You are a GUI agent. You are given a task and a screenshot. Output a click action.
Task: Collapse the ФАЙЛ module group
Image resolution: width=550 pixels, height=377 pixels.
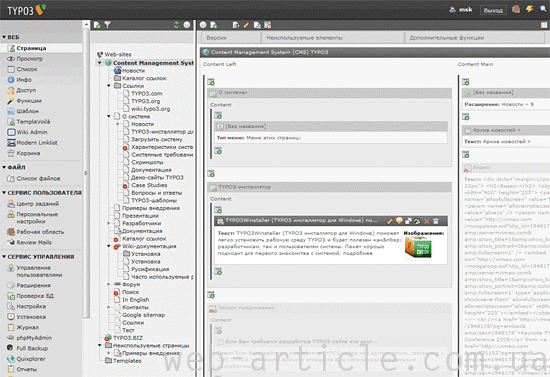click(x=4, y=167)
